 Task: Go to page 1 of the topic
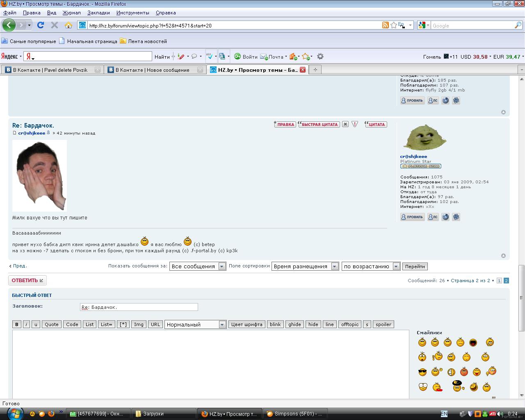pyautogui.click(x=499, y=281)
